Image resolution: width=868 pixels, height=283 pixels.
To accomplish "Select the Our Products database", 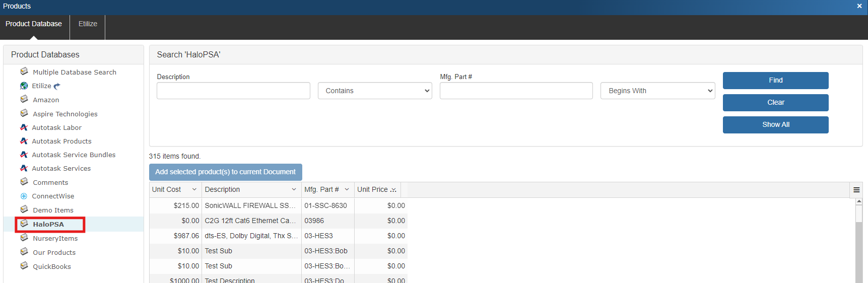I will click(x=54, y=252).
